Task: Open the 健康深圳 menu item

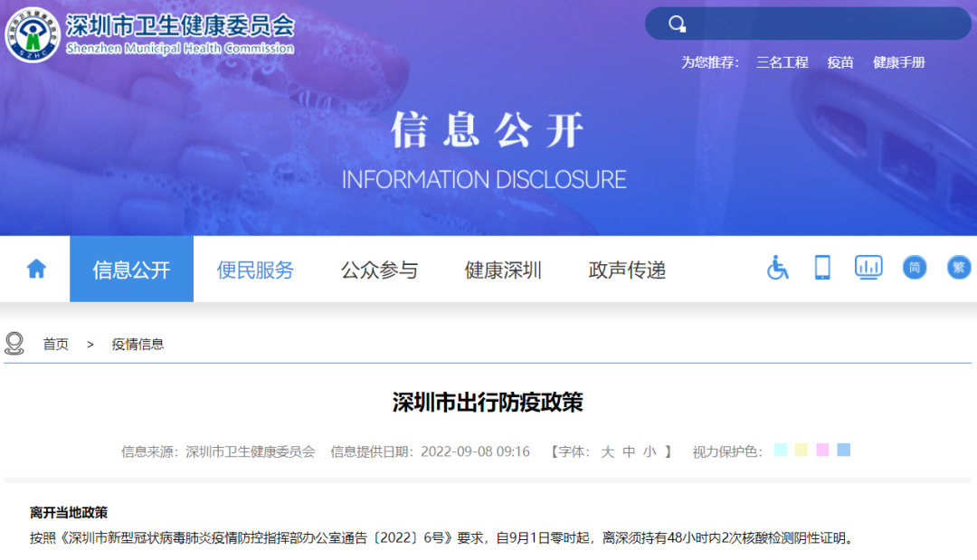Action: [503, 270]
